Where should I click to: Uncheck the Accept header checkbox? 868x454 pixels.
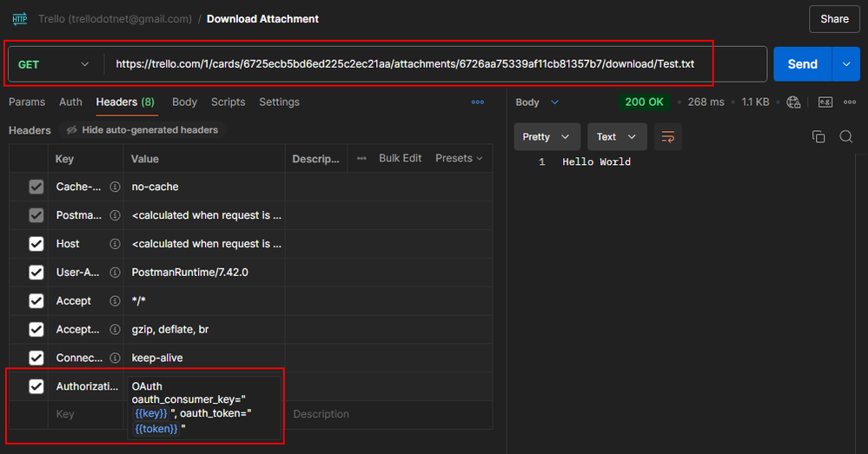click(36, 301)
